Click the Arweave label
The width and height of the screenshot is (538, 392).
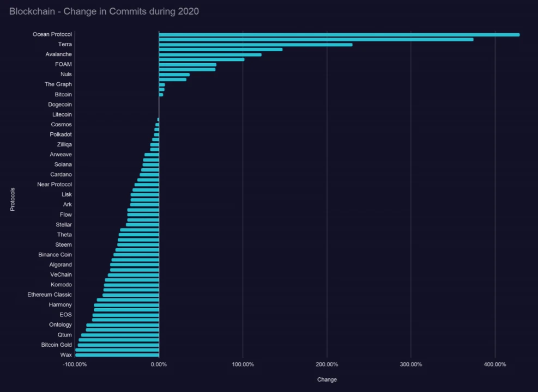(x=61, y=154)
